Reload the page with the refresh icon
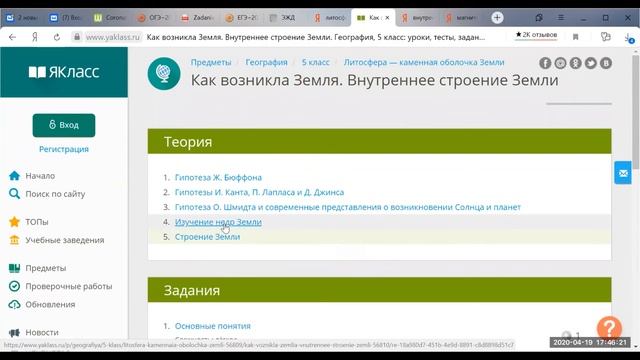Image resolution: width=640 pixels, height=360 pixels. (x=57, y=37)
